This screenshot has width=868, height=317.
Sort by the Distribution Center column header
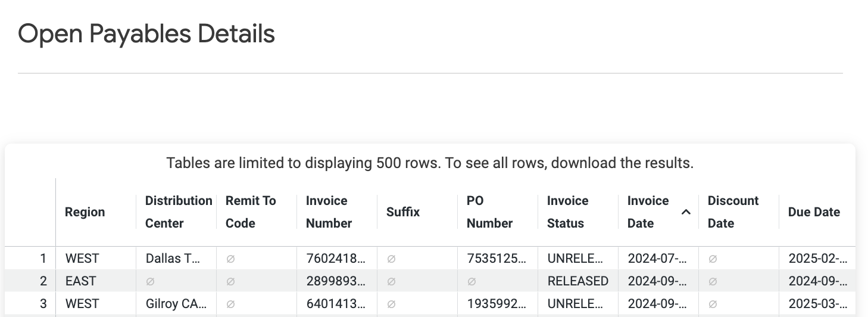(179, 212)
